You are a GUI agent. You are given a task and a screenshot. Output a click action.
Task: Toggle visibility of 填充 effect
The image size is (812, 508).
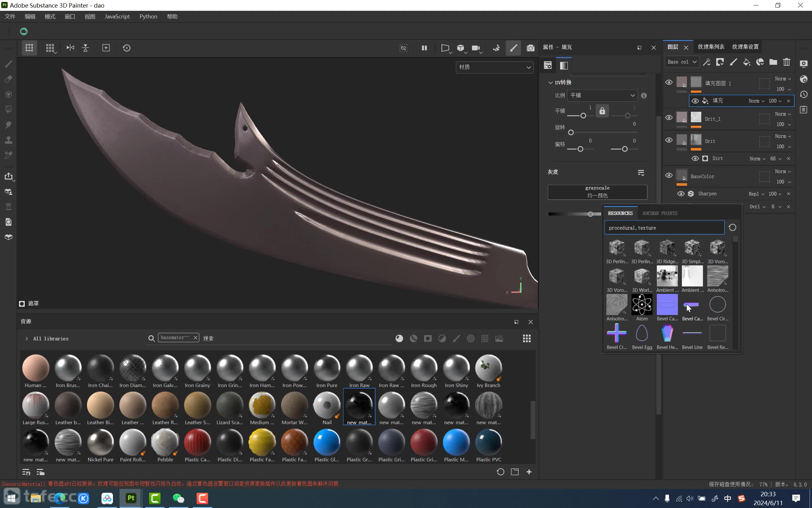point(695,101)
